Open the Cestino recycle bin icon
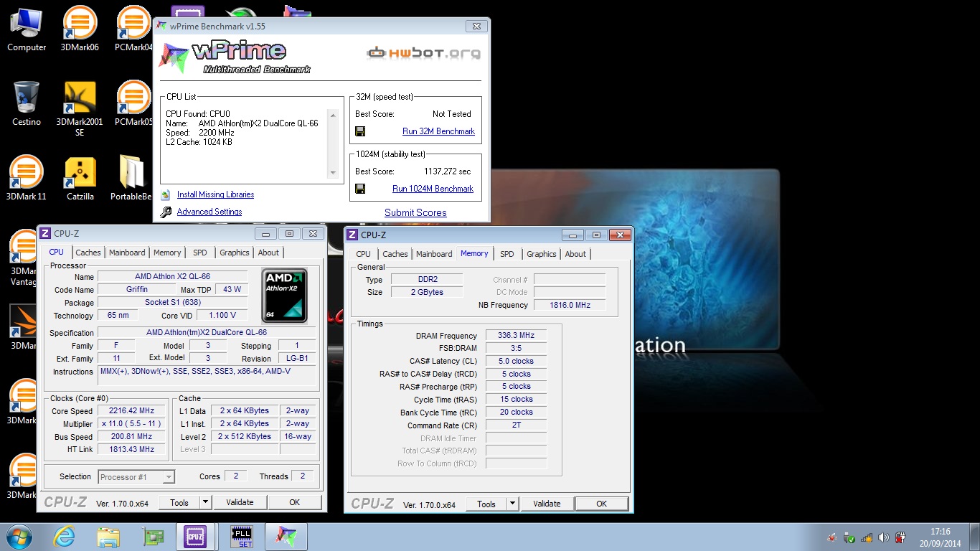The width and height of the screenshot is (980, 551). click(x=27, y=104)
